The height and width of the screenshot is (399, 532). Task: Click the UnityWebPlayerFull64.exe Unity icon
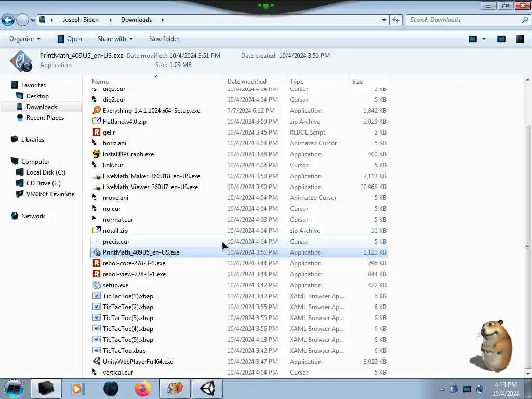(97, 362)
